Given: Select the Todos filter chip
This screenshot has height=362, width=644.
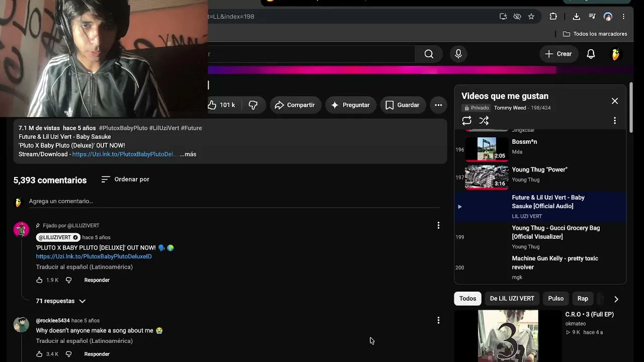Looking at the screenshot, I should 467,299.
